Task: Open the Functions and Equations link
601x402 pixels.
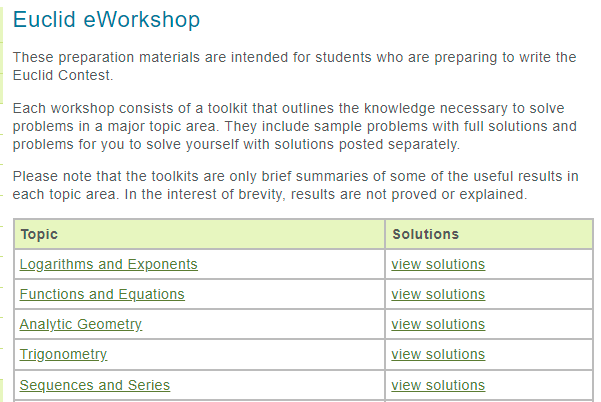Action: [102, 294]
